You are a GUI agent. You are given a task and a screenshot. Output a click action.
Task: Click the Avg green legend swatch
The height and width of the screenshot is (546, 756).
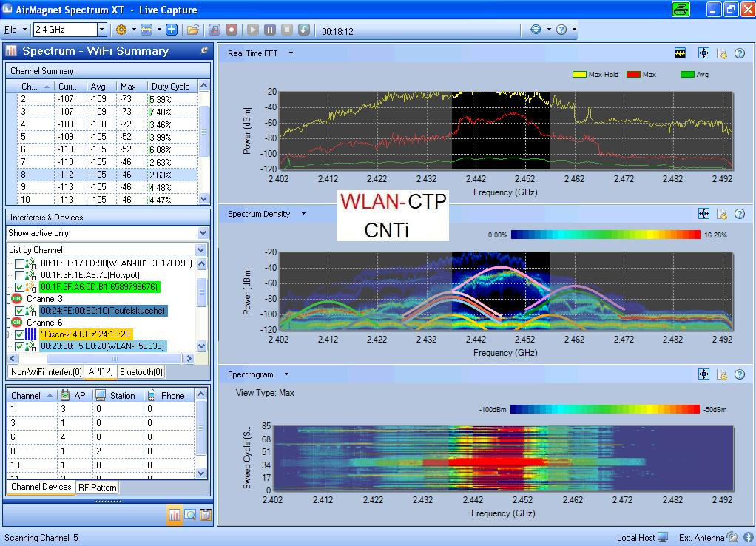(x=686, y=75)
